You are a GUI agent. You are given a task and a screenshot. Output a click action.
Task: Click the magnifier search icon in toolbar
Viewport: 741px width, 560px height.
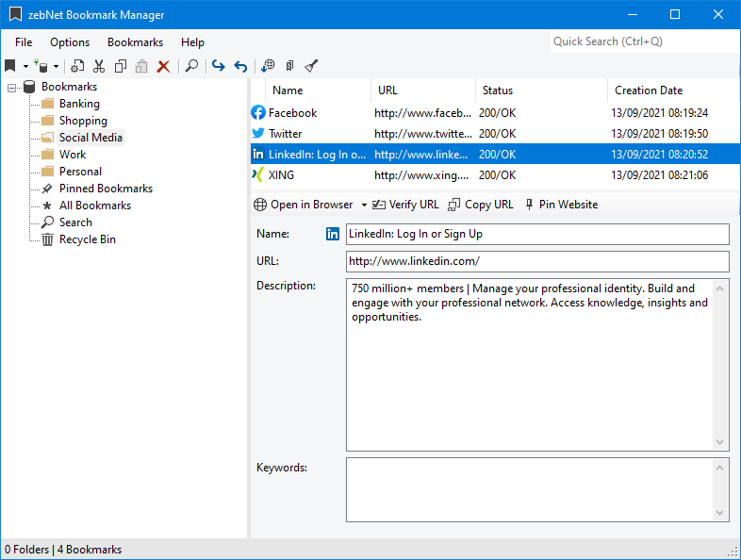[191, 66]
